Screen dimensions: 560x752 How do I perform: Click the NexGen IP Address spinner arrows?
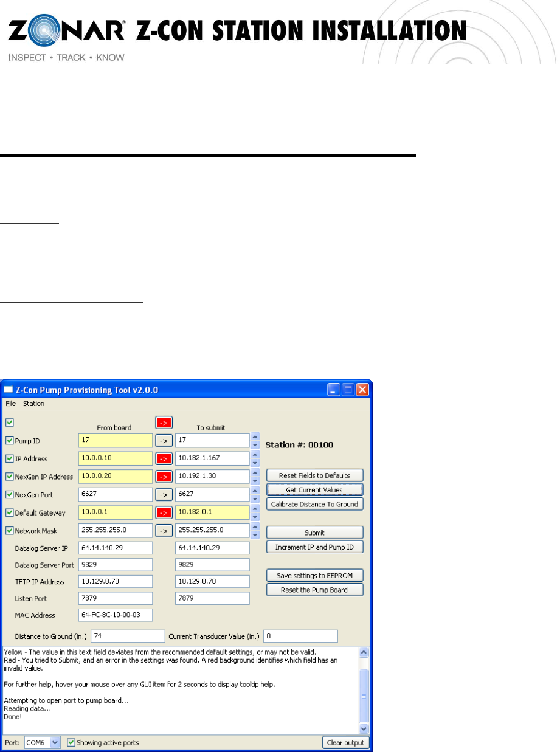(255, 477)
